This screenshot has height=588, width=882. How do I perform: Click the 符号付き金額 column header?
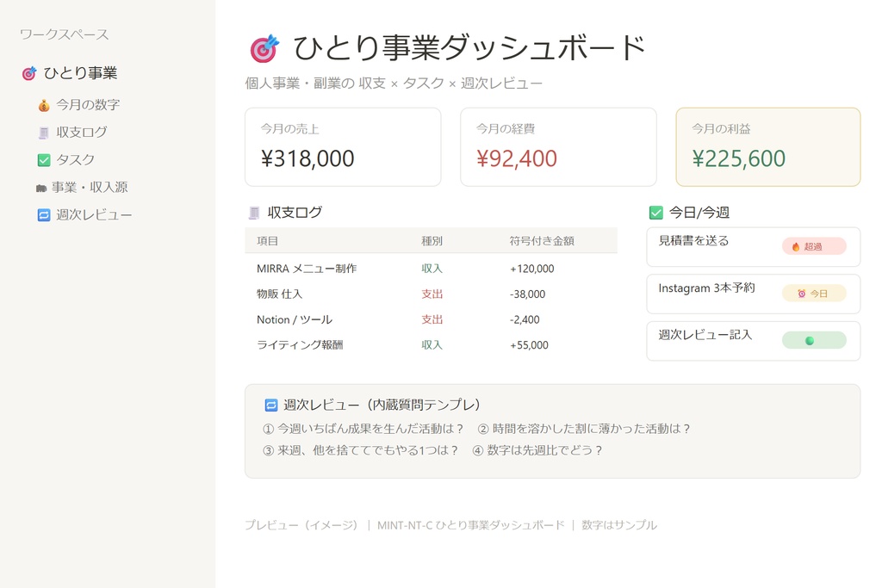pos(542,241)
